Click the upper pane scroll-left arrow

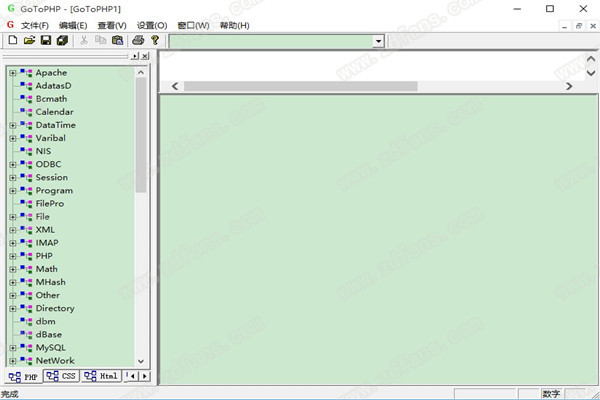175,86
